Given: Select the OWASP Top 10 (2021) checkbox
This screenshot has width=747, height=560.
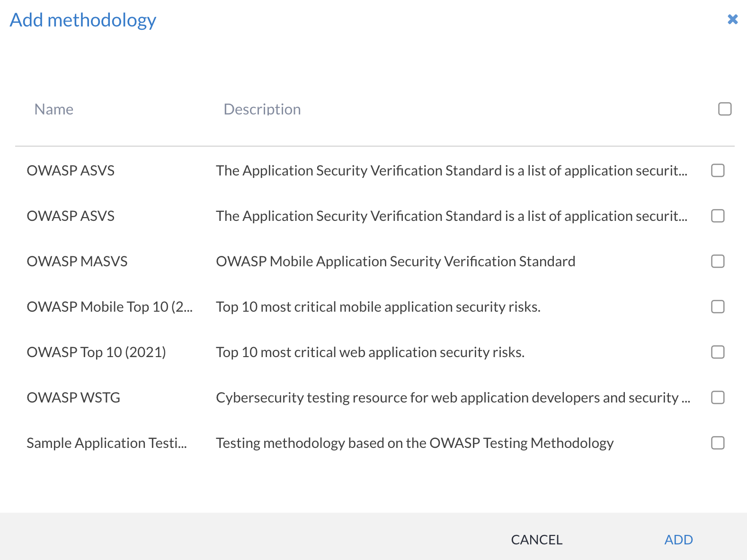Looking at the screenshot, I should tap(718, 352).
